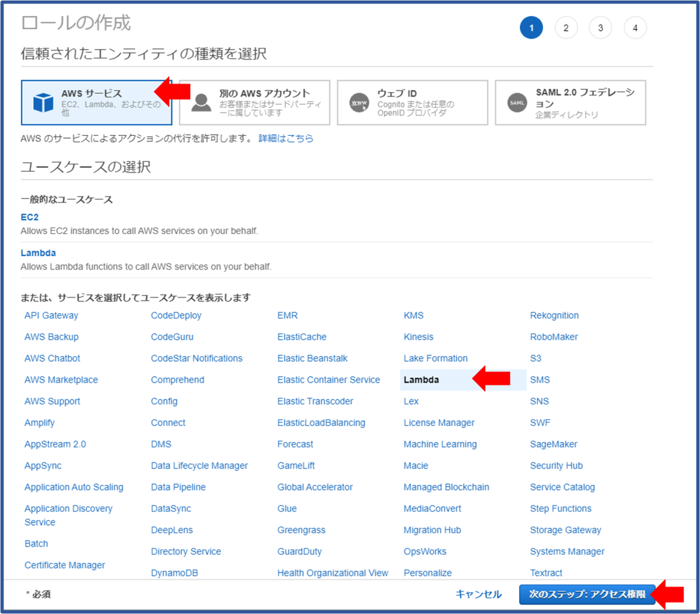Select AppStream 2.0 service

pos(55,444)
